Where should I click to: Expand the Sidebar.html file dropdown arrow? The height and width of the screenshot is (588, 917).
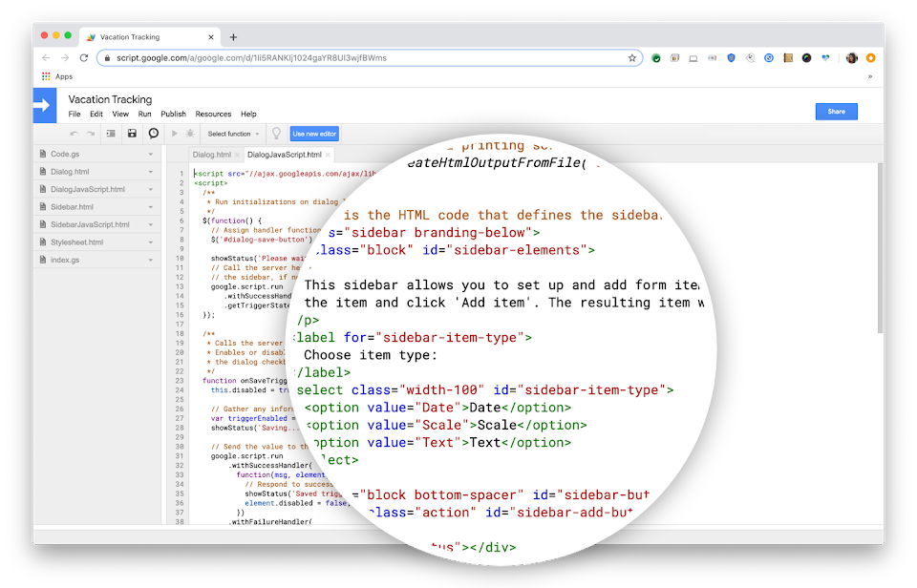pyautogui.click(x=150, y=206)
